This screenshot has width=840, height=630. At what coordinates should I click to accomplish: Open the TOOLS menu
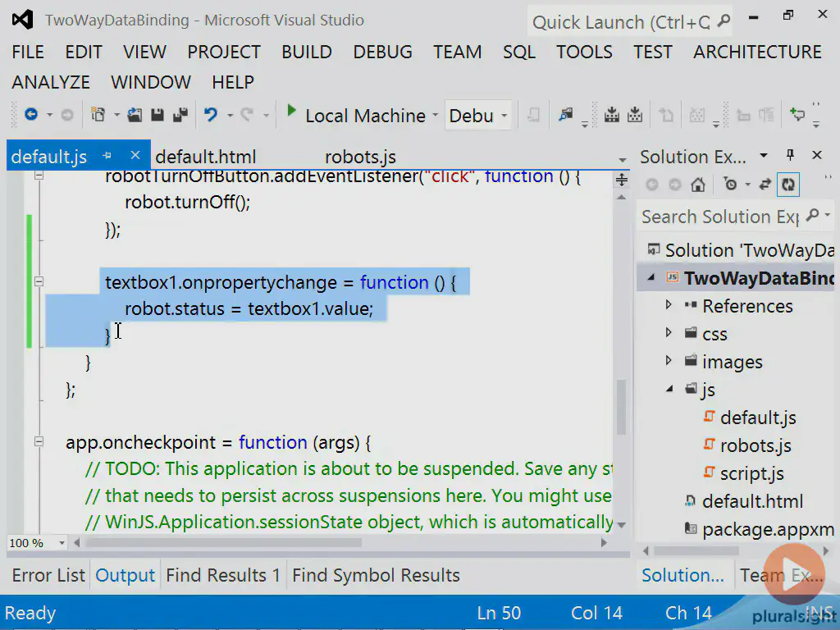[584, 52]
